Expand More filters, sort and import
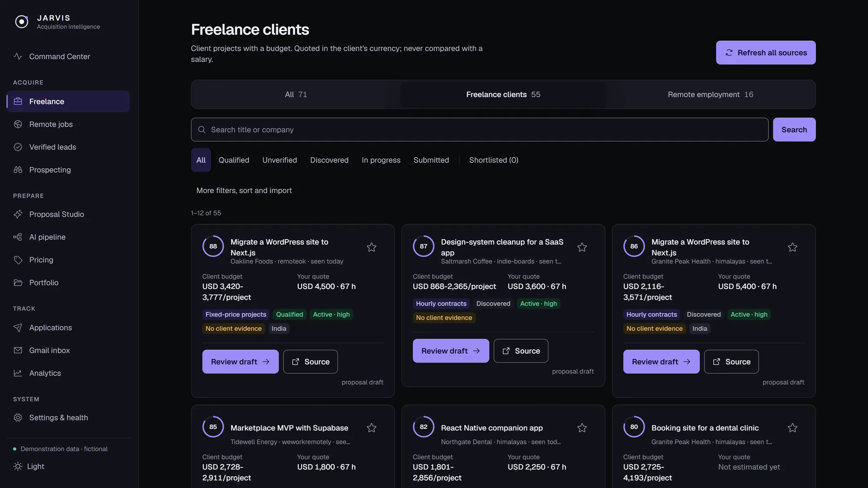Screen dimensions: 868x488 pos(244,190)
